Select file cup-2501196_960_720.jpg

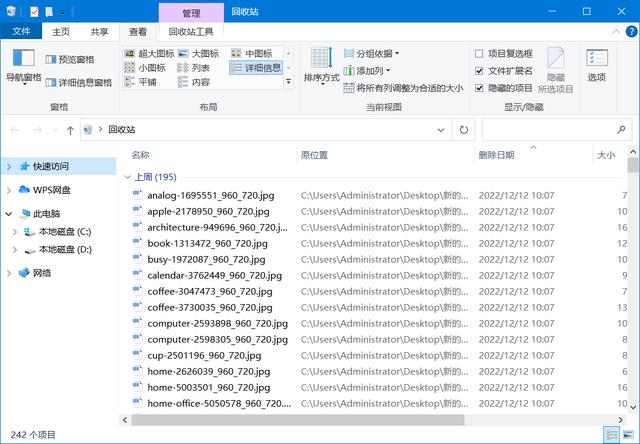(x=204, y=355)
